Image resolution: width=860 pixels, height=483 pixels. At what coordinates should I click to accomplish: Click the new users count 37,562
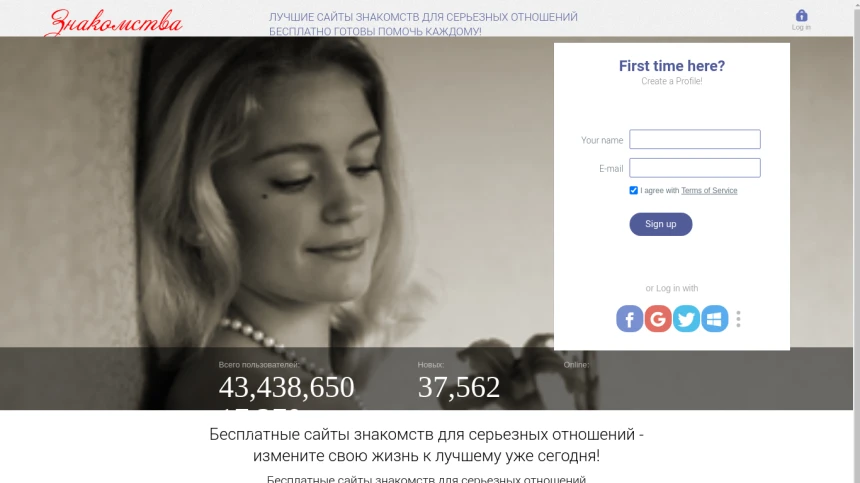pyautogui.click(x=459, y=387)
